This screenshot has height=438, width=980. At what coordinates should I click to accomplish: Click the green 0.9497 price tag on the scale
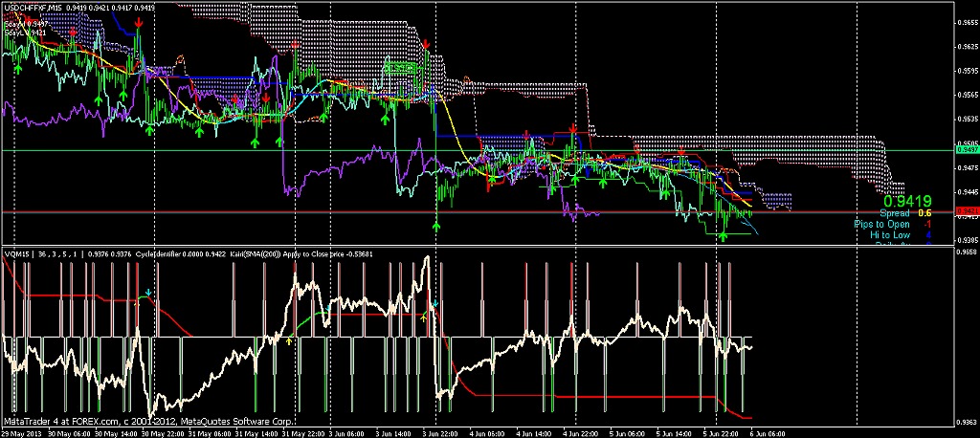[968, 150]
